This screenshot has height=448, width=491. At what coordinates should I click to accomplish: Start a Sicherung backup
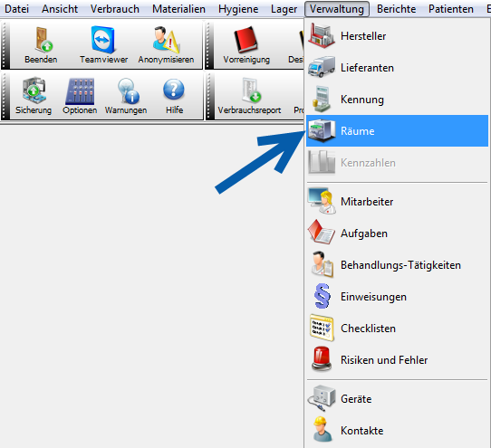coord(34,96)
